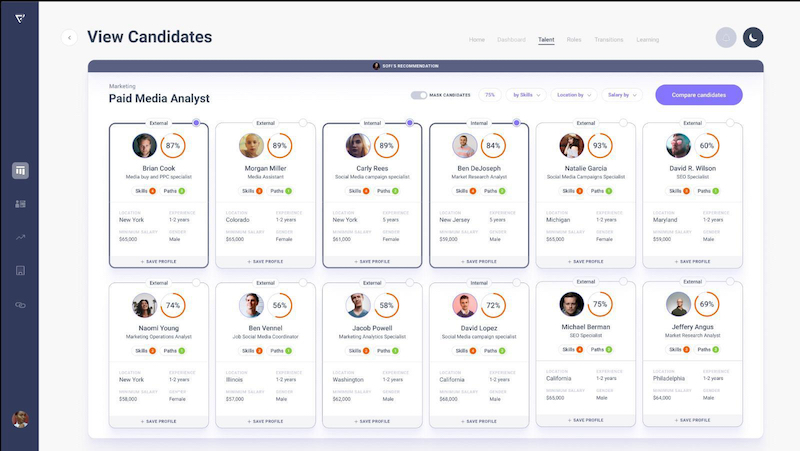The height and width of the screenshot is (451, 800).
Task: Click the app logo in sidebar top
Action: coord(20,19)
